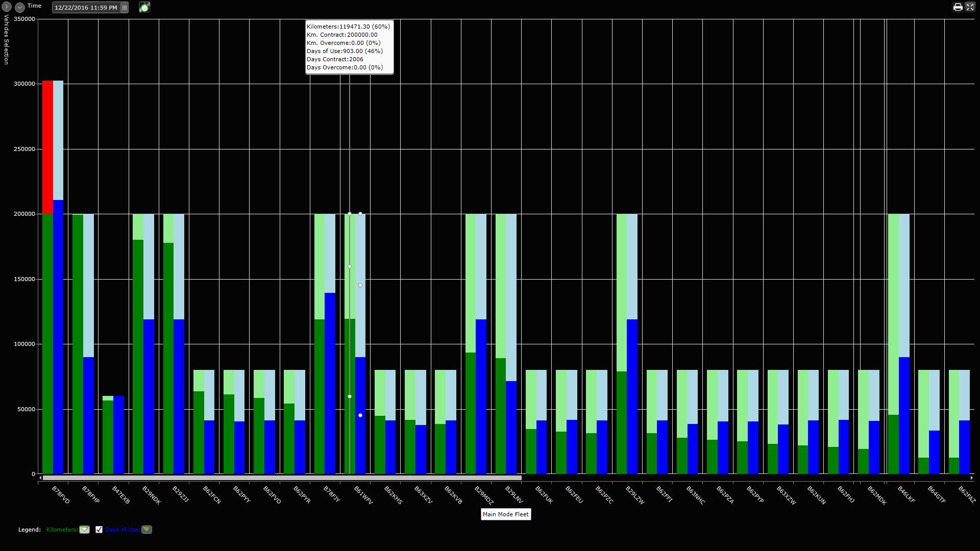Click the date field showing 12/22/2016

pos(87,7)
